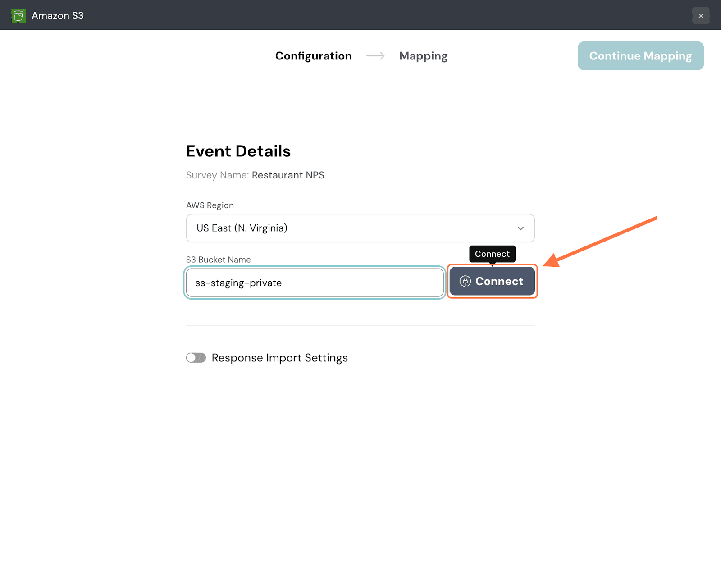Focus the S3 Bucket Name input field
The width and height of the screenshot is (721, 588).
pyautogui.click(x=315, y=283)
